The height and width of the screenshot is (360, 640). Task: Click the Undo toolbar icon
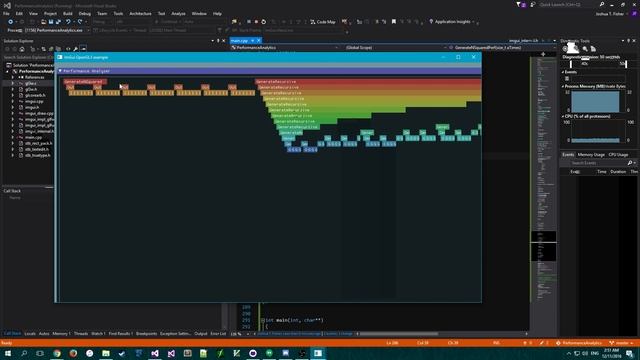[x=68, y=22]
